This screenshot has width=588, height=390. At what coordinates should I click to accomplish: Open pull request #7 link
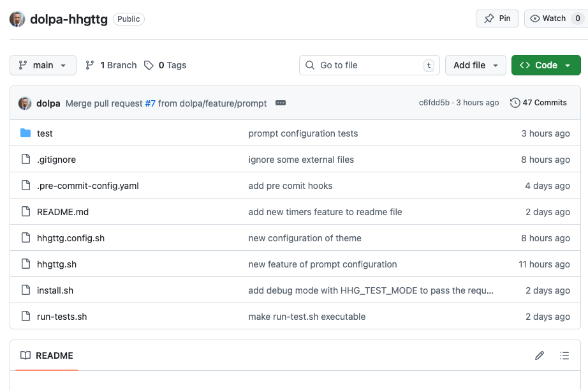pyautogui.click(x=150, y=103)
